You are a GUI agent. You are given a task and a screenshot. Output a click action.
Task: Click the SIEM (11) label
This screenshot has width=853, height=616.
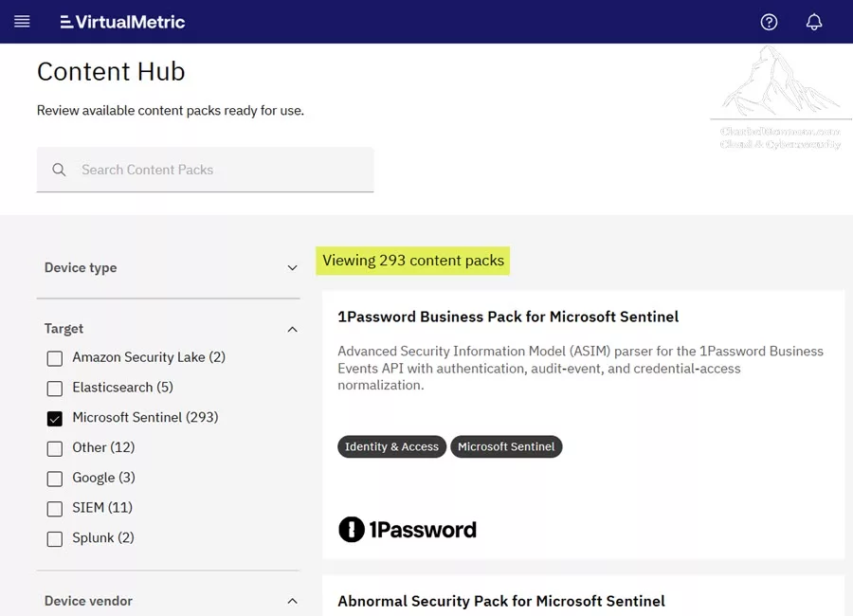102,508
